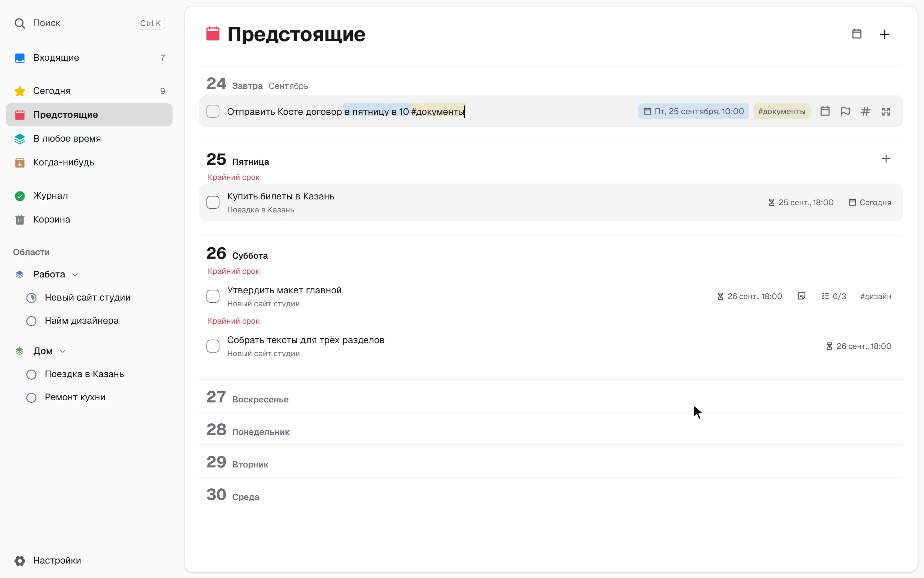
Task: Select the 27 Воскресенье day header
Action: [x=247, y=397]
